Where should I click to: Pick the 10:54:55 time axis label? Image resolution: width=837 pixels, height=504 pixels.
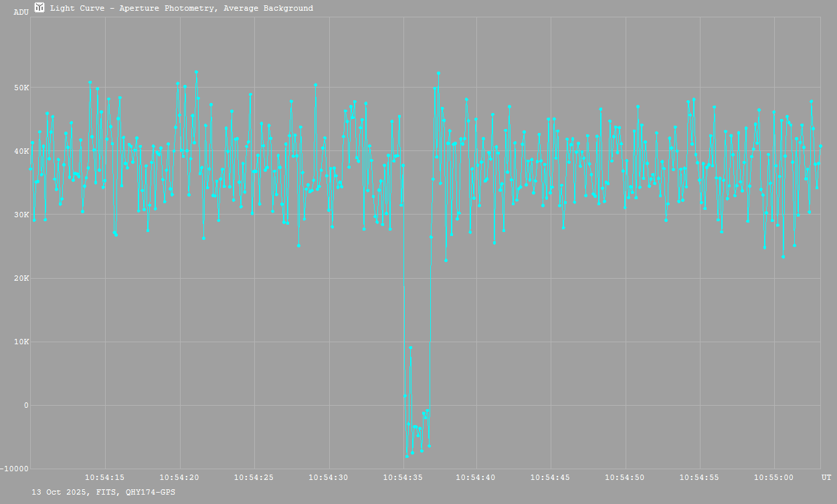click(x=699, y=477)
